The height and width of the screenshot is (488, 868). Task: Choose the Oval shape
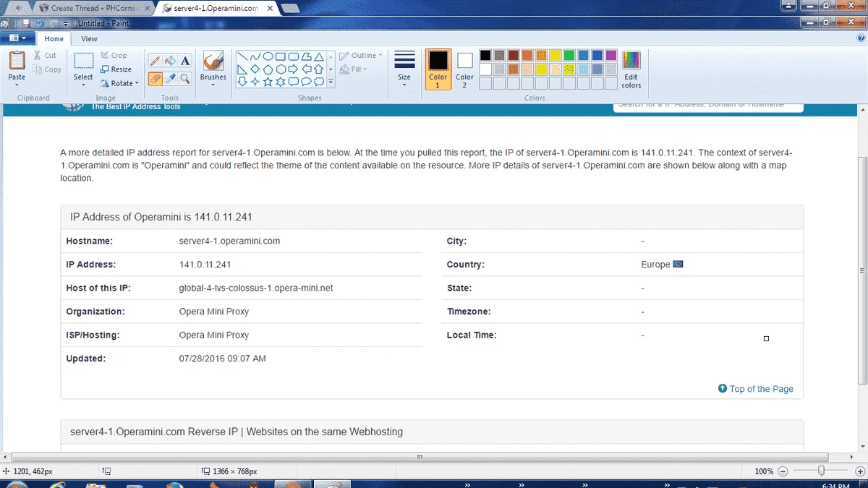pyautogui.click(x=268, y=56)
